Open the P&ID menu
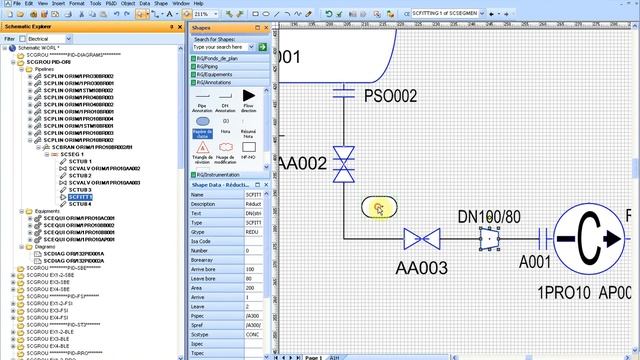640x360 pixels. coord(111,3)
